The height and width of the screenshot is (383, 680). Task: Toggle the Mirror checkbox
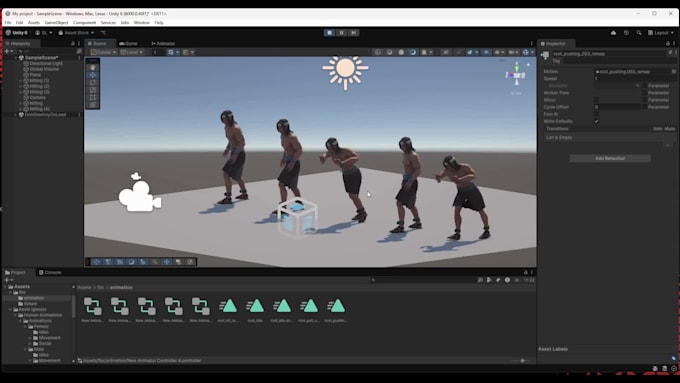596,100
